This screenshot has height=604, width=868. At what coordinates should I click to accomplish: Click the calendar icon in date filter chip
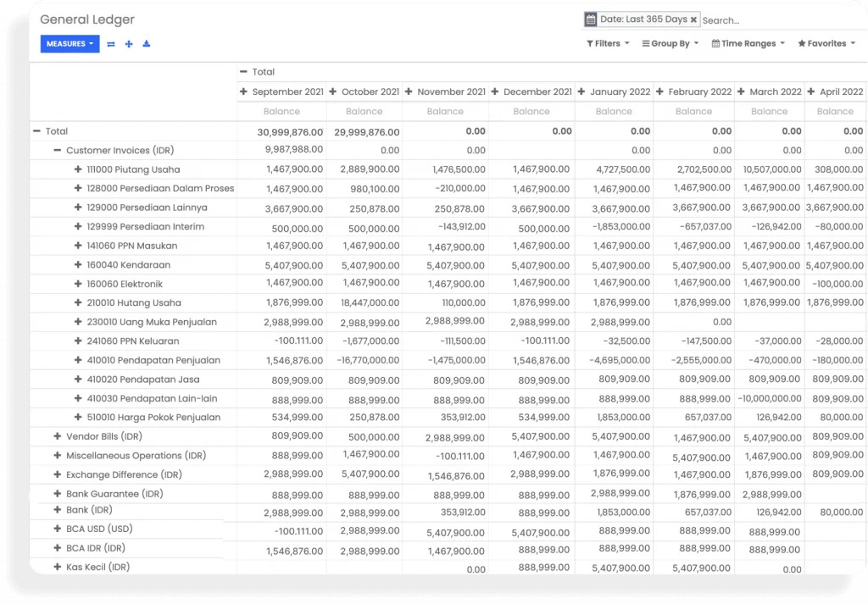tap(591, 19)
